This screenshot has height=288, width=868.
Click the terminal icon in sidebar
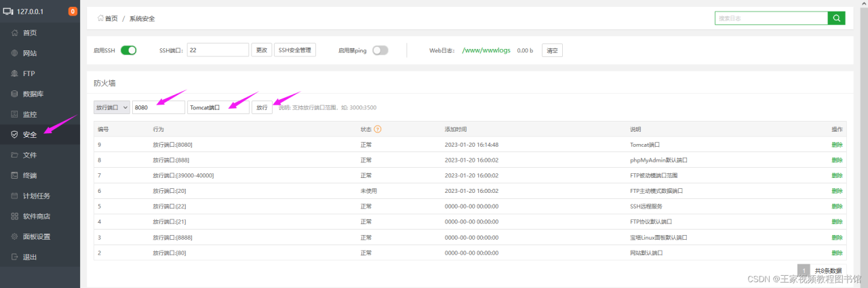coord(15,175)
